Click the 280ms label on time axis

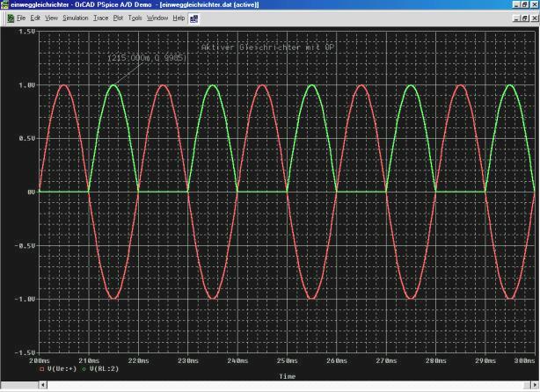(x=436, y=360)
